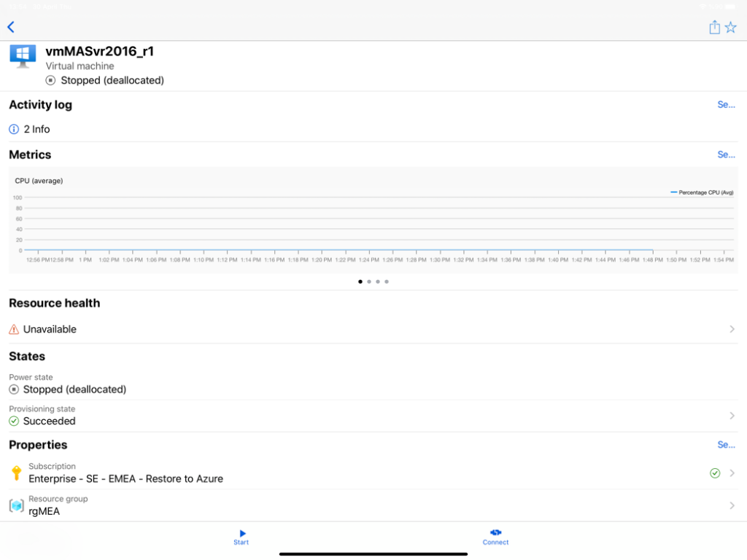This screenshot has width=747, height=560.
Task: Tap the Power state stopped icon
Action: pyautogui.click(x=14, y=389)
